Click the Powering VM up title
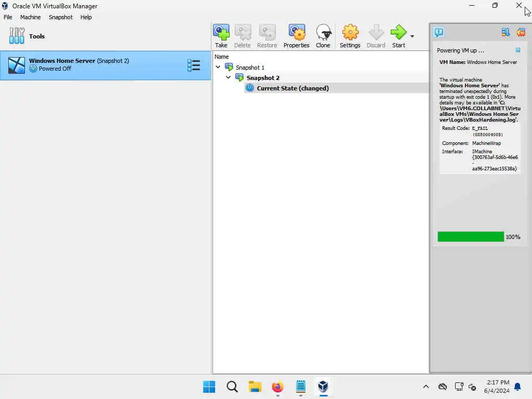 tap(460, 50)
